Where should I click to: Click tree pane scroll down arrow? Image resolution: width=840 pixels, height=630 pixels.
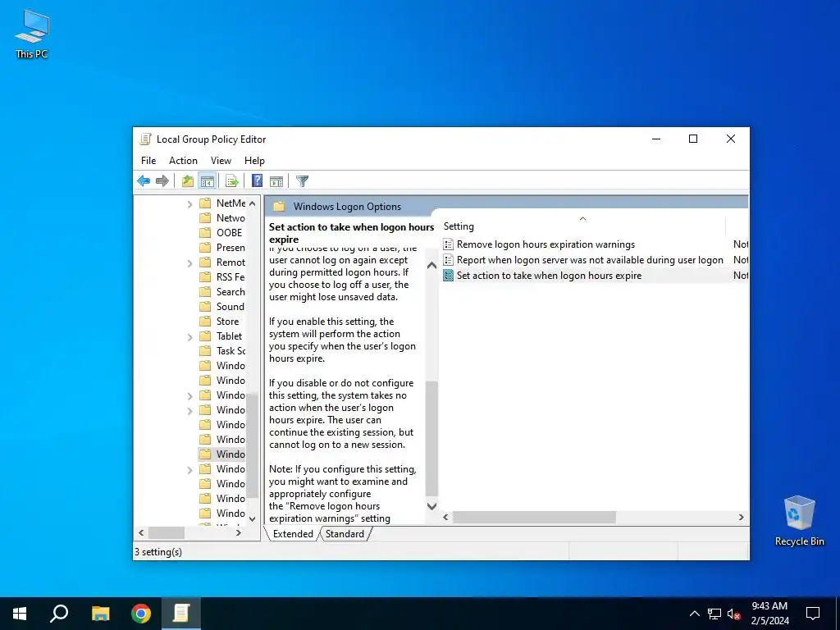(x=253, y=518)
